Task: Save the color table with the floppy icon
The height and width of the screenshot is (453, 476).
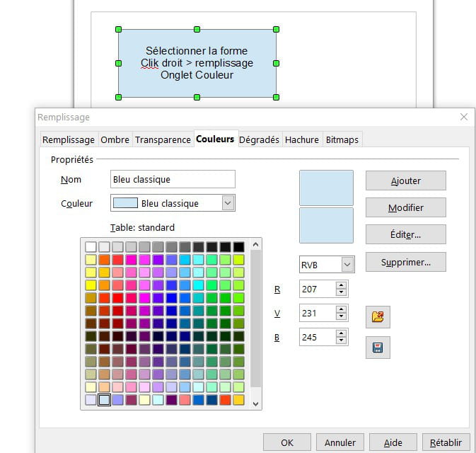Action: (x=378, y=348)
